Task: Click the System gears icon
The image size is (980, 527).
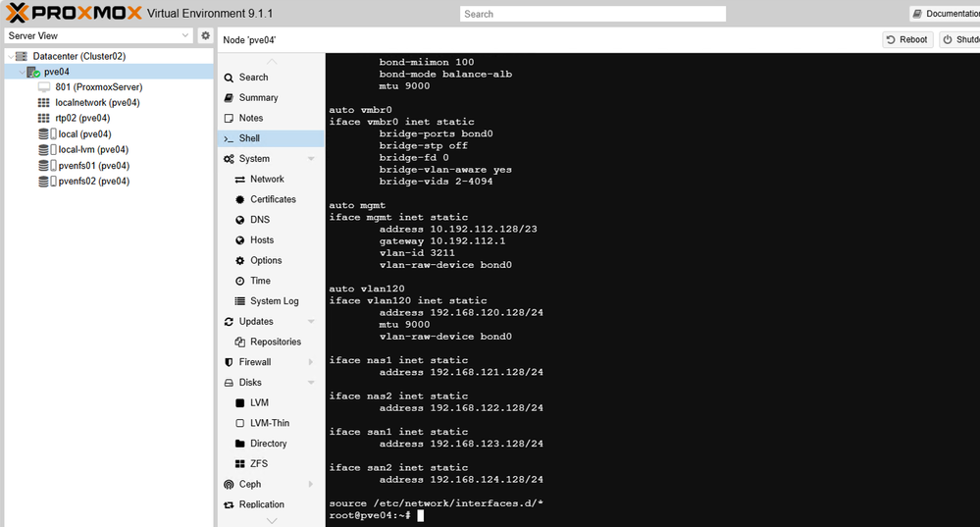Action: coord(229,159)
